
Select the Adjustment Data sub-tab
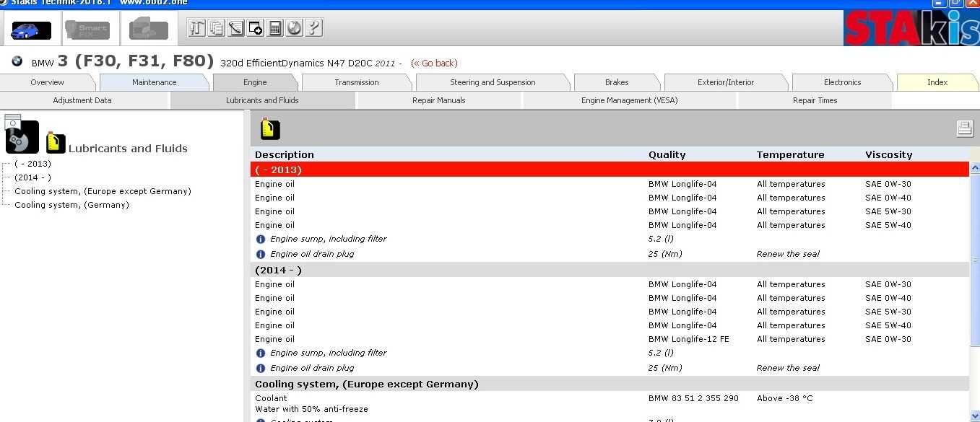click(82, 100)
